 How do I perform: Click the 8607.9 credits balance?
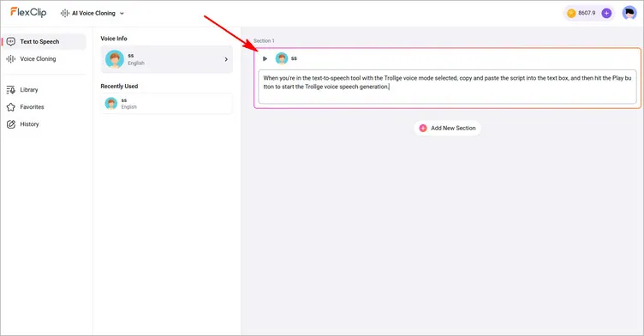587,13
